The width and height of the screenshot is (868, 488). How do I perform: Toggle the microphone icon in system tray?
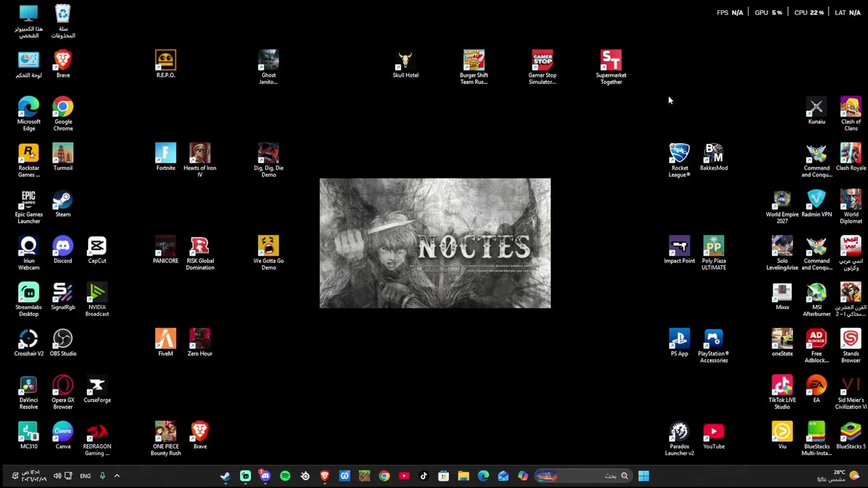coord(102,476)
